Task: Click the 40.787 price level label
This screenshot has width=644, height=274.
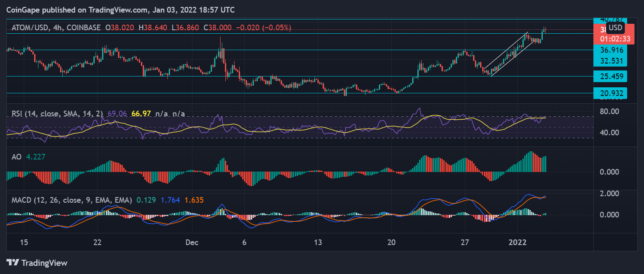Action: 610,19
